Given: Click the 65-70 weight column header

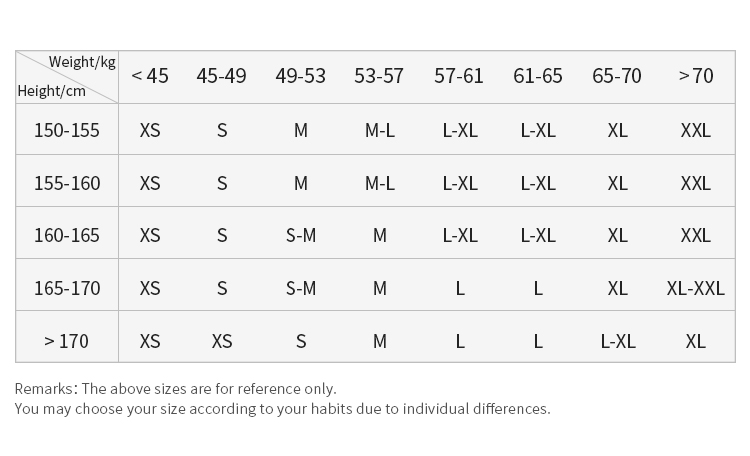Looking at the screenshot, I should (x=617, y=76).
